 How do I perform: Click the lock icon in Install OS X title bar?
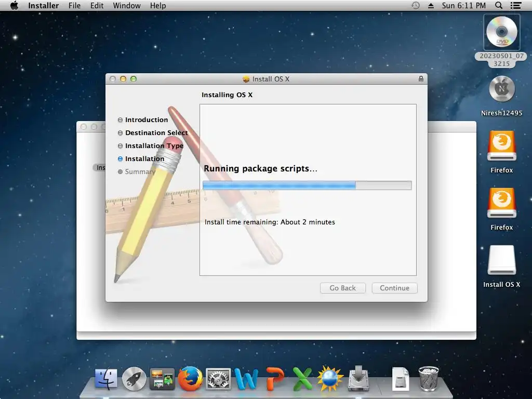tap(421, 79)
